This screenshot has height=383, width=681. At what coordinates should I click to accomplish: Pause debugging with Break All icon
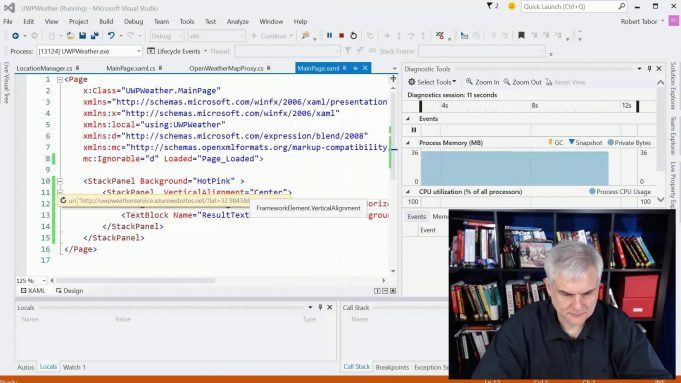[x=329, y=36]
